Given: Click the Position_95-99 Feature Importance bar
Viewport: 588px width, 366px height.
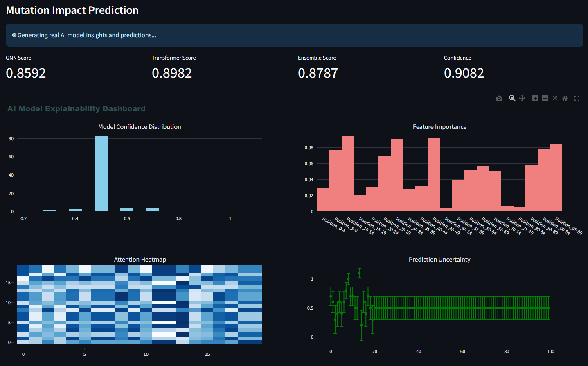Looking at the screenshot, I should point(556,177).
